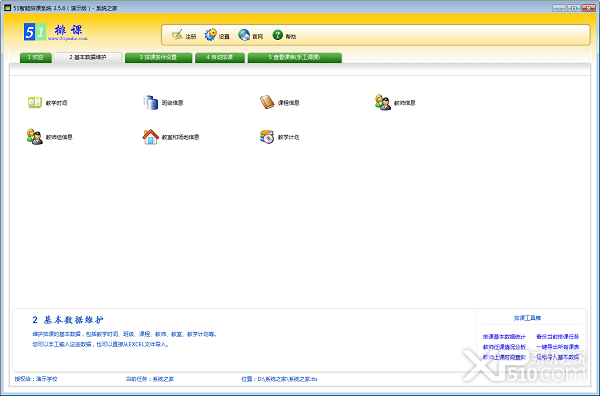The width and height of the screenshot is (600, 396).
Task: Open the 教师组信息 teacher group icon
Action: pyautogui.click(x=35, y=137)
